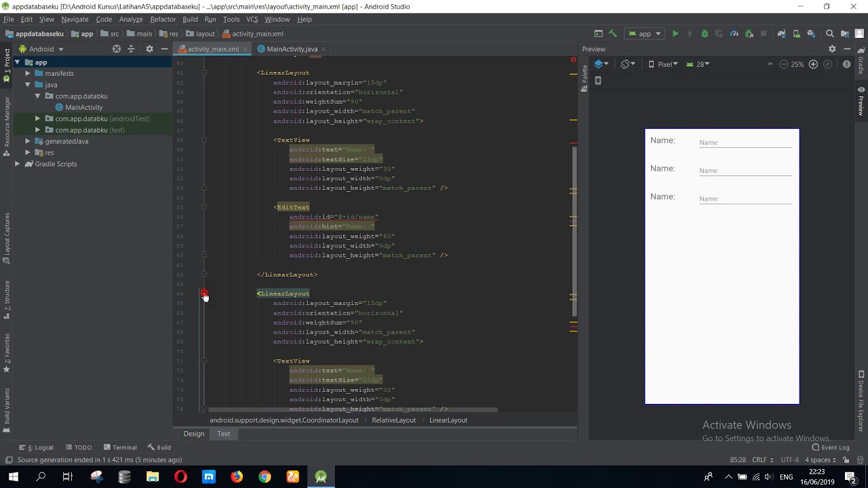Screen dimensions: 868x488
Task: Open the Gradle side panel
Action: [861, 61]
